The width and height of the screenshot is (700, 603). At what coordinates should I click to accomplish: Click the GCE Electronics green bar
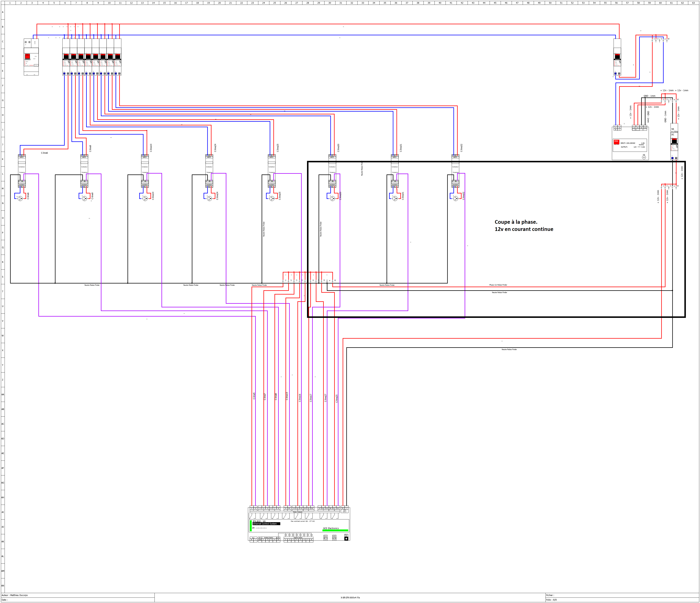tap(335, 530)
